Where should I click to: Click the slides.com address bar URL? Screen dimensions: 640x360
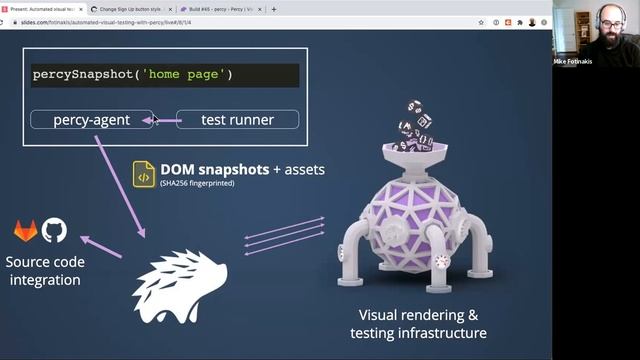(106, 22)
